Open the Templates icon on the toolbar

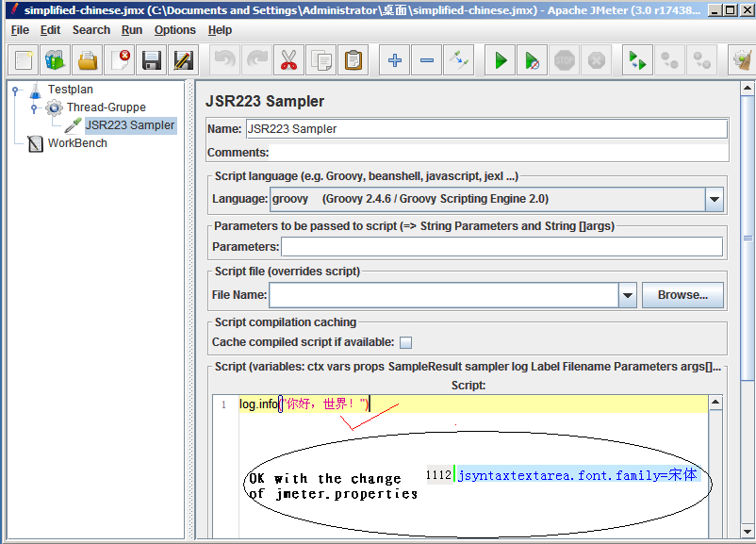tap(56, 59)
